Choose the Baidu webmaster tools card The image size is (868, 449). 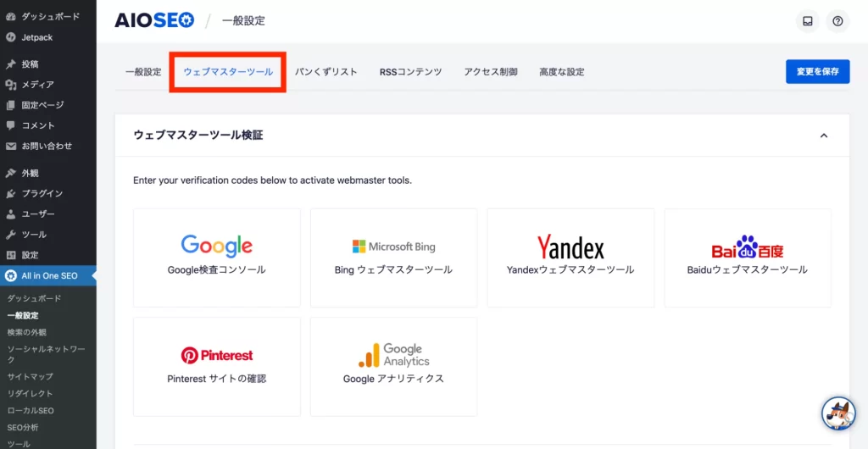[x=747, y=258]
